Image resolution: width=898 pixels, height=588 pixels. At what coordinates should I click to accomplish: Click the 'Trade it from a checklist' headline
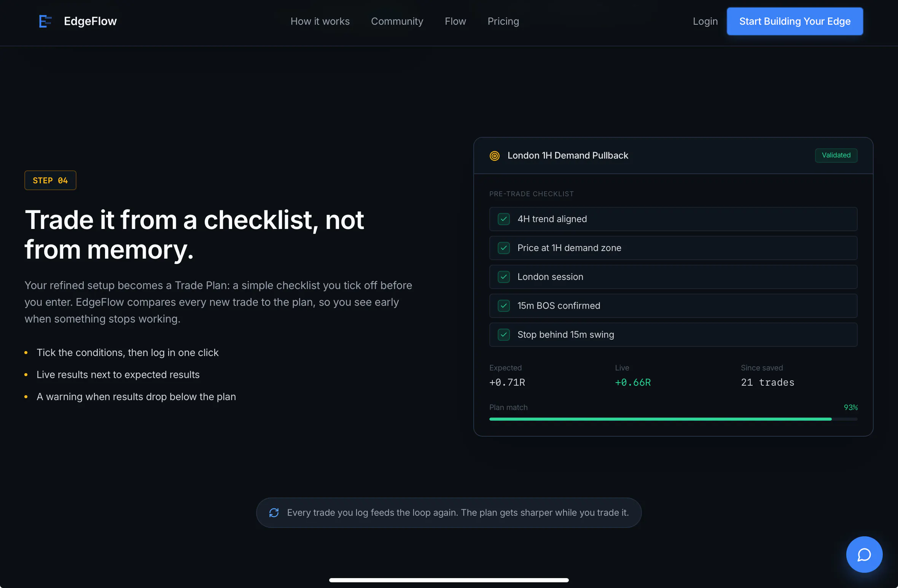[x=194, y=235]
